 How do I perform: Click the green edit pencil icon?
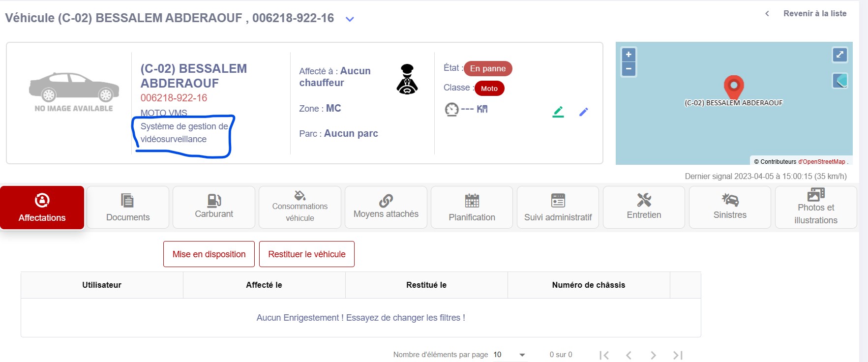(558, 112)
